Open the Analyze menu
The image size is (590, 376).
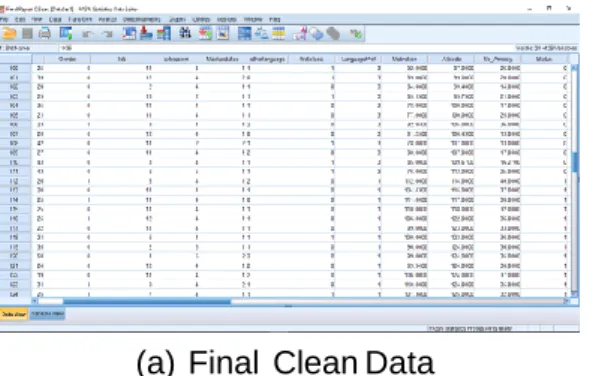[108, 19]
